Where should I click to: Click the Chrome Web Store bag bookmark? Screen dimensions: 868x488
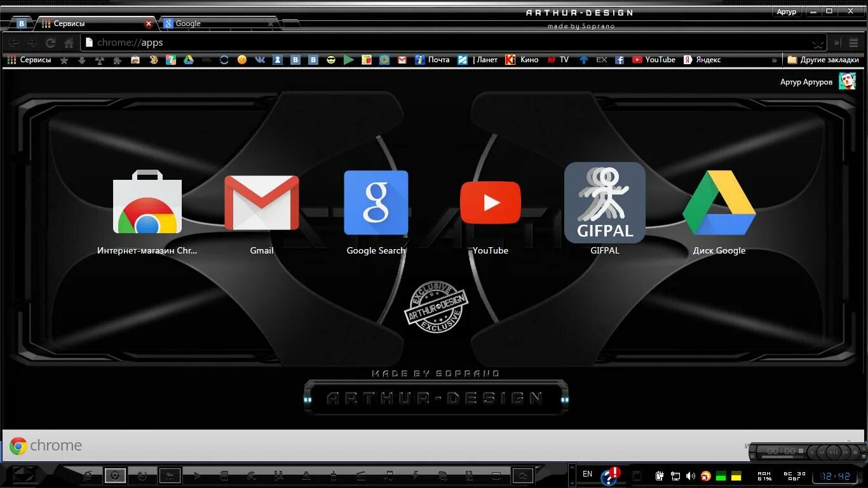tap(135, 60)
